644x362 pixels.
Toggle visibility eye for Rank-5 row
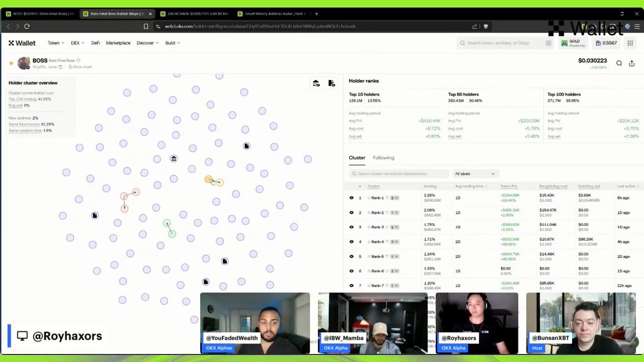pyautogui.click(x=352, y=256)
